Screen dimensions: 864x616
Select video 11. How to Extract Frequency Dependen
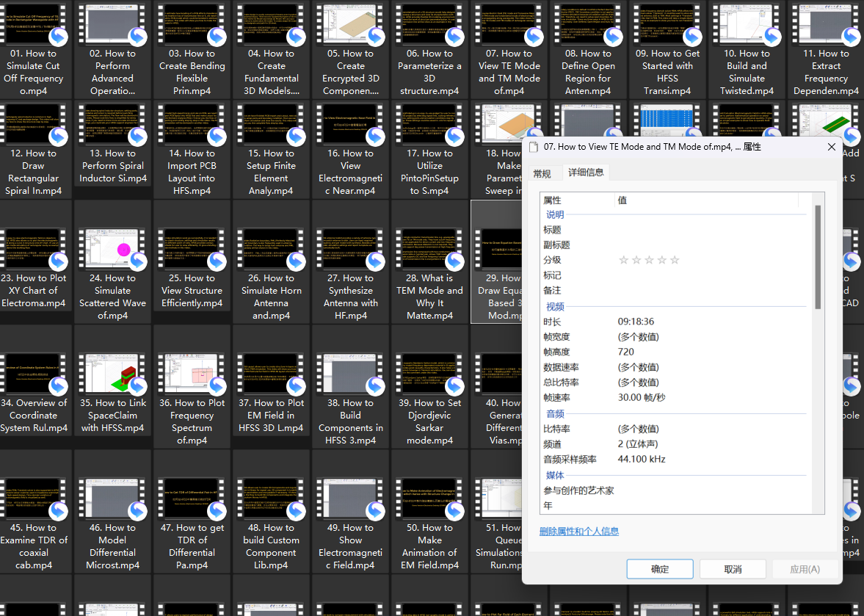click(x=826, y=50)
